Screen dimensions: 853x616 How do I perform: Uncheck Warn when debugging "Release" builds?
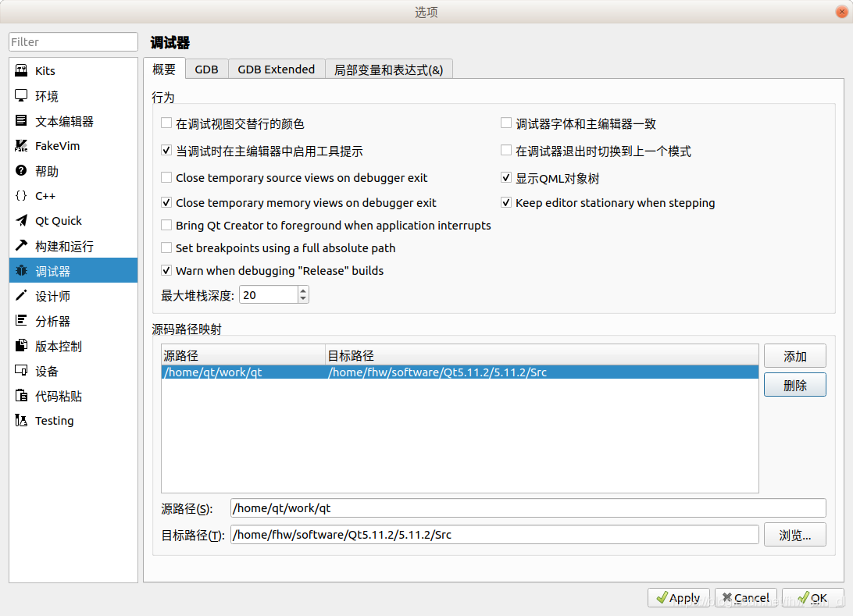point(166,270)
